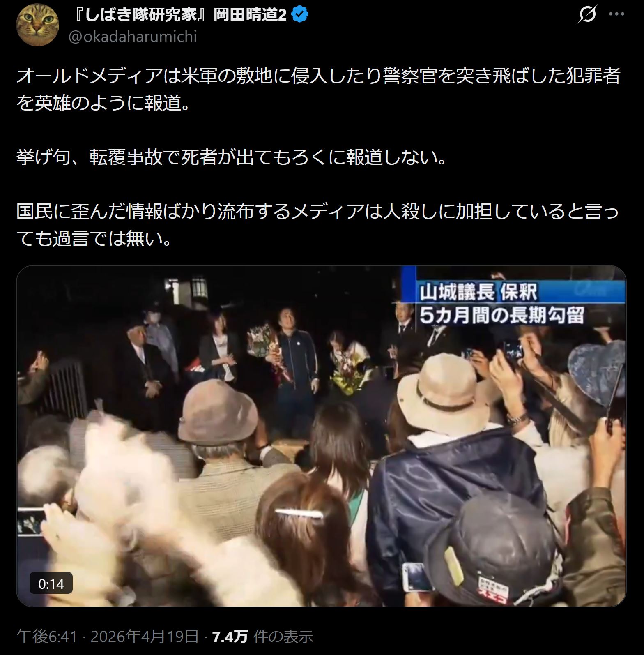The height and width of the screenshot is (655, 644).
Task: Click the white hair clip in video
Action: tap(299, 514)
